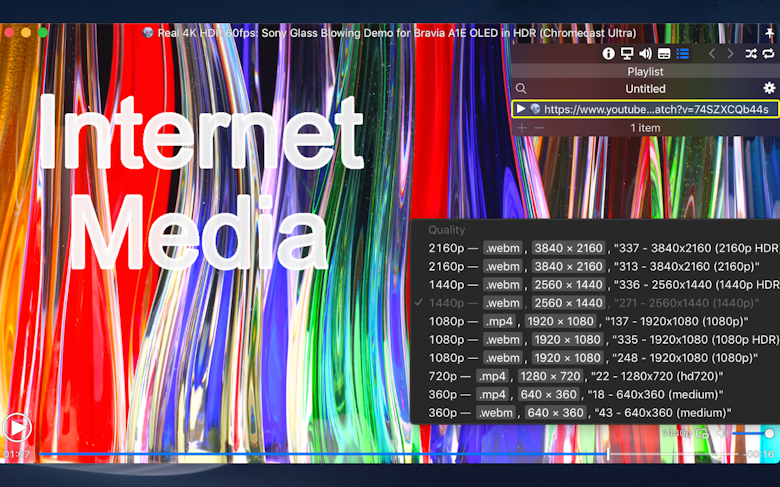Mute audio with bottom speaker icon

[722, 433]
